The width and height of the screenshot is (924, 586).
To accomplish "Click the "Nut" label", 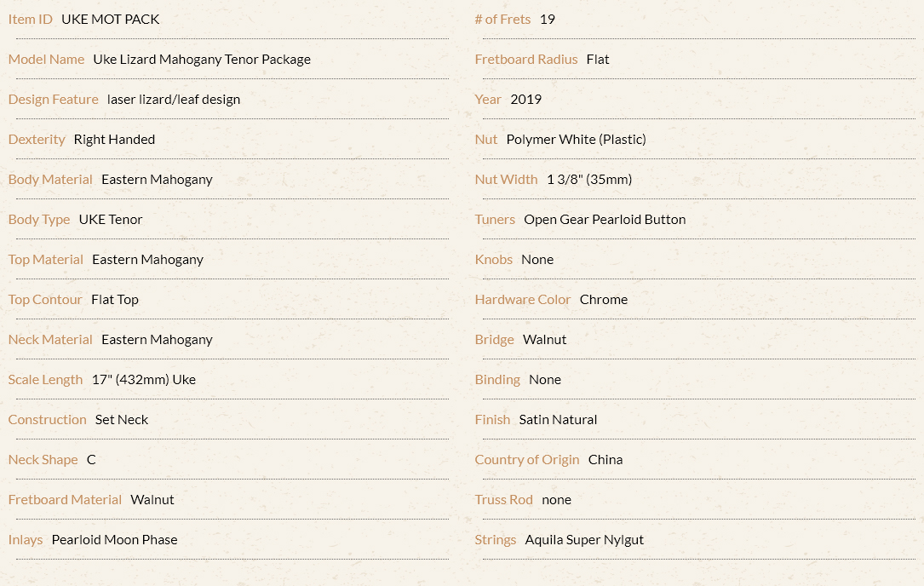I will 486,140.
